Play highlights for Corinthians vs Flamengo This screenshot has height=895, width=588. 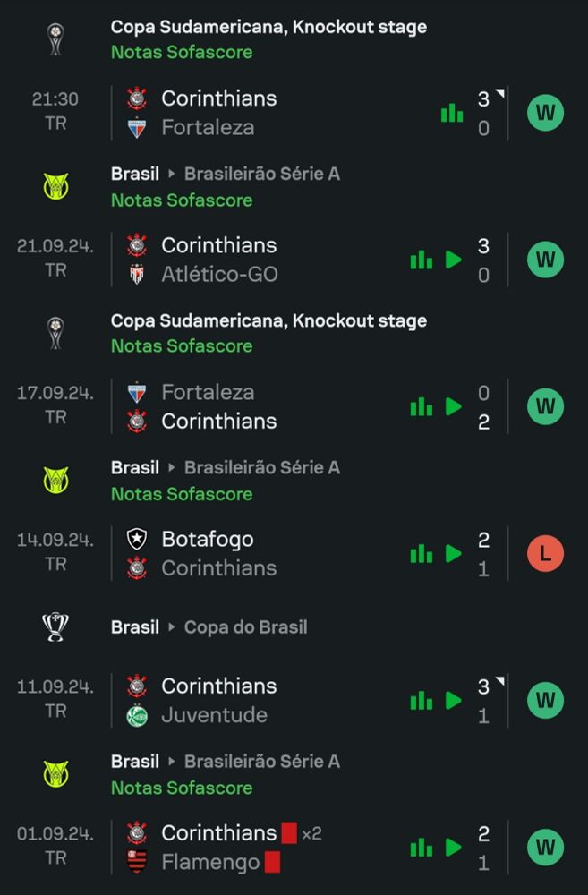click(x=454, y=847)
